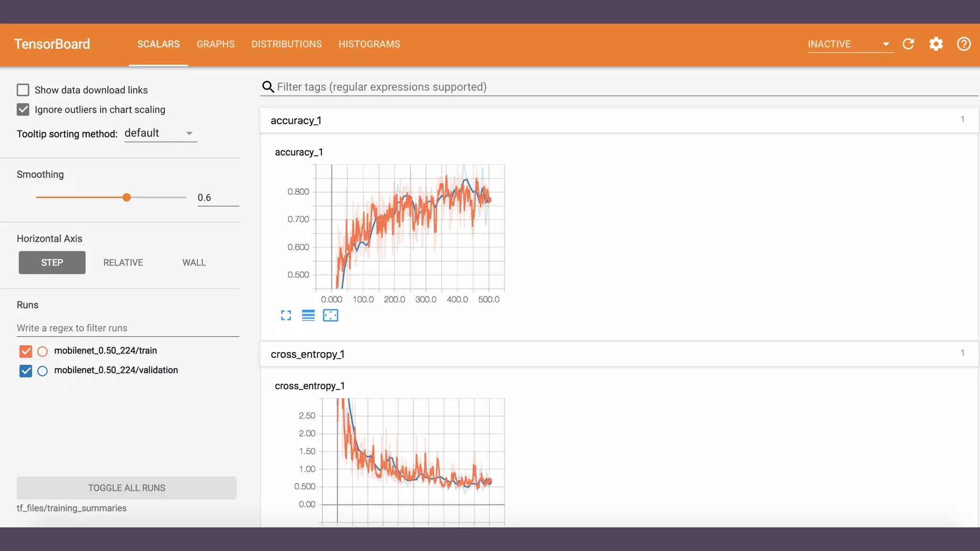The width and height of the screenshot is (980, 551).
Task: Switch to the GRAPHS tab
Action: [215, 44]
